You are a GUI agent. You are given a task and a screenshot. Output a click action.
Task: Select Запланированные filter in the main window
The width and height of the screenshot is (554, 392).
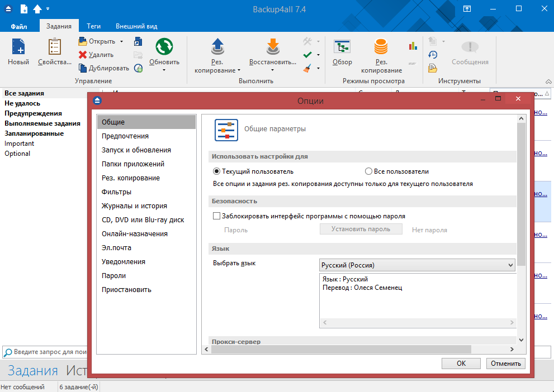(x=34, y=133)
